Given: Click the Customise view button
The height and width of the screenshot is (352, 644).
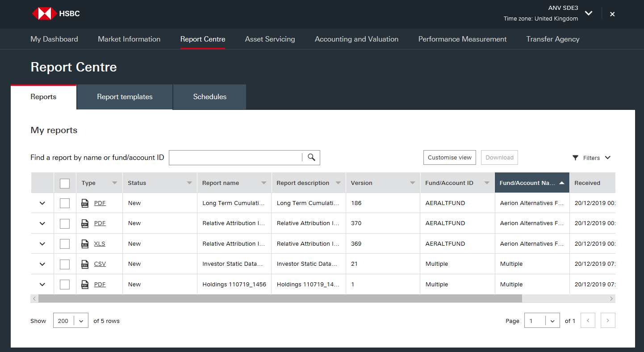Looking at the screenshot, I should 449,157.
